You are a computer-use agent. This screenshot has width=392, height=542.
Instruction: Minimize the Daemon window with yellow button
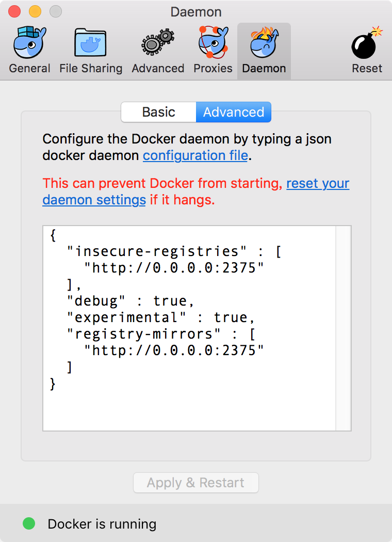[35, 11]
